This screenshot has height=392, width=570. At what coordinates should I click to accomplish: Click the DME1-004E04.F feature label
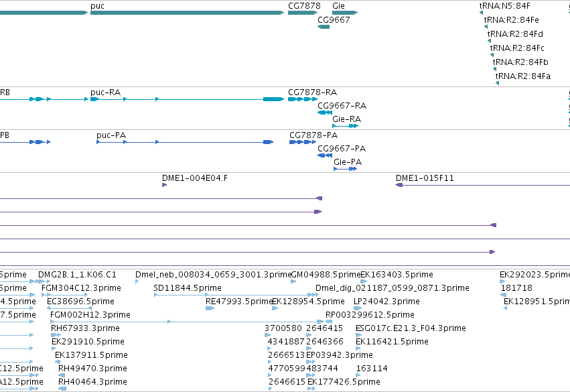[x=195, y=178]
